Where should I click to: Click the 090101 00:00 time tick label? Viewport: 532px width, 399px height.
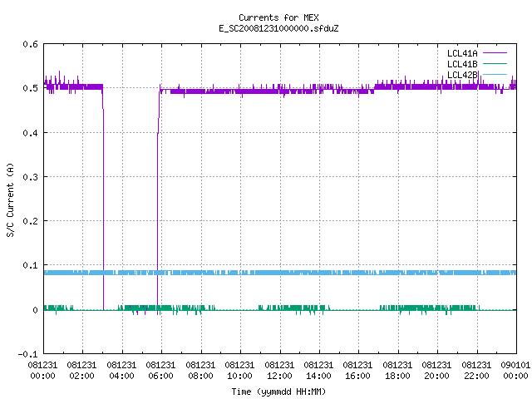coord(515,371)
